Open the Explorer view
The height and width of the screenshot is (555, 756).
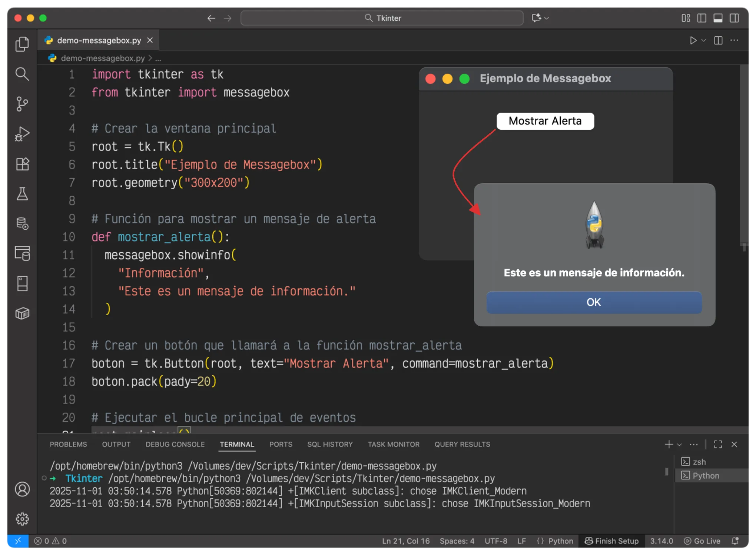[22, 44]
